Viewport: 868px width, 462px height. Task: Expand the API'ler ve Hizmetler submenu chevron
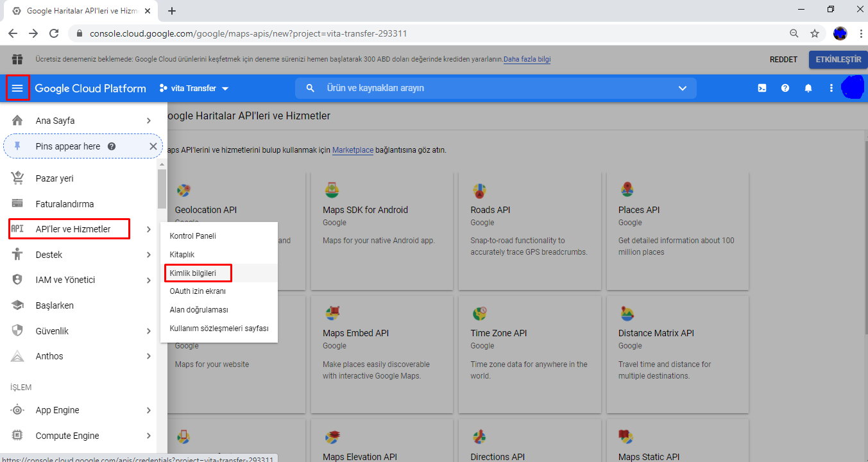149,229
